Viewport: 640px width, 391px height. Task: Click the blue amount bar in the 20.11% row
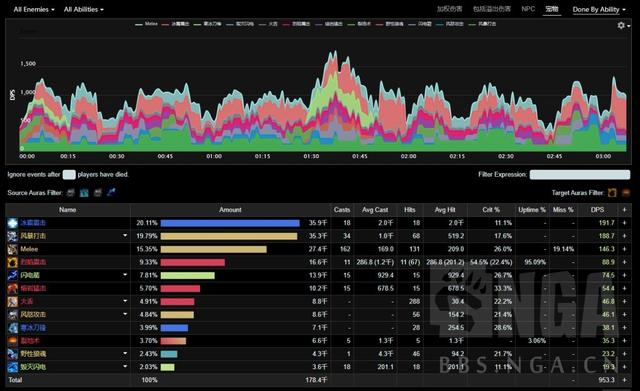[230, 223]
